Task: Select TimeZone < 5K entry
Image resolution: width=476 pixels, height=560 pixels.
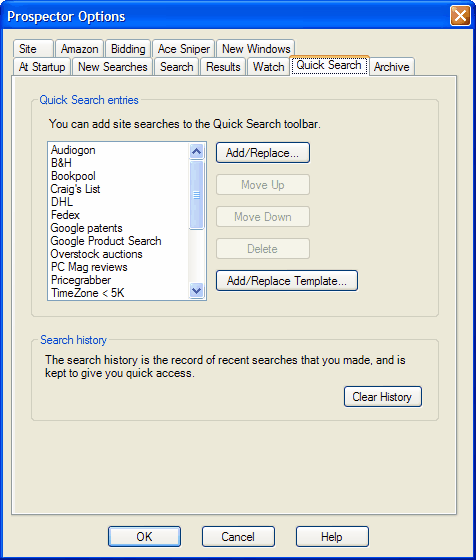Action: click(x=118, y=293)
